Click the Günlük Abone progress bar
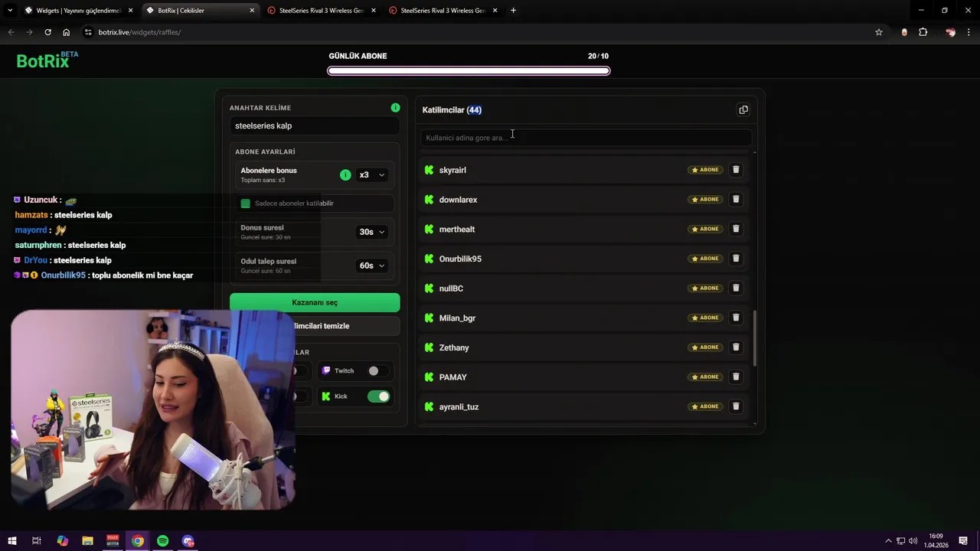This screenshot has height=551, width=980. [469, 71]
